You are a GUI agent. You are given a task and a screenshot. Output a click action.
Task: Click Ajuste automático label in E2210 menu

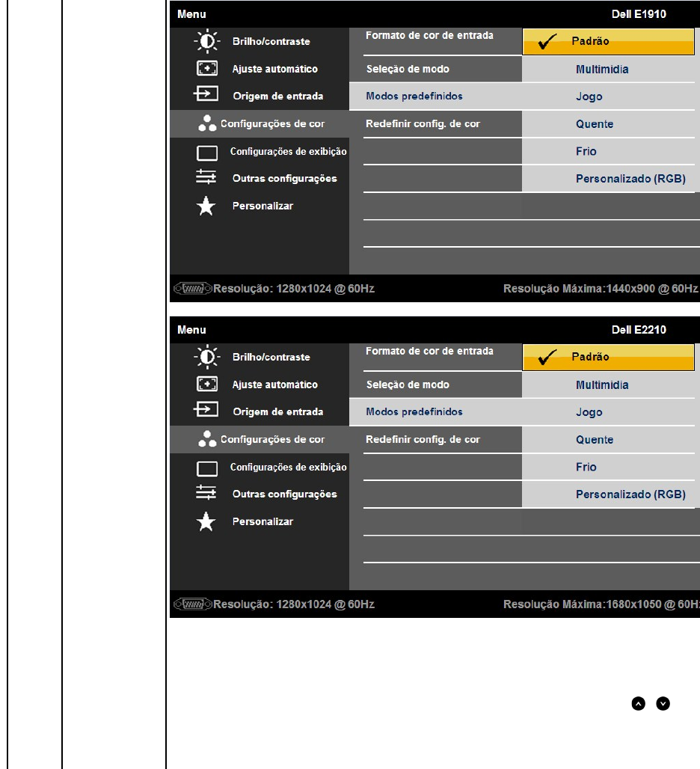pos(274,385)
